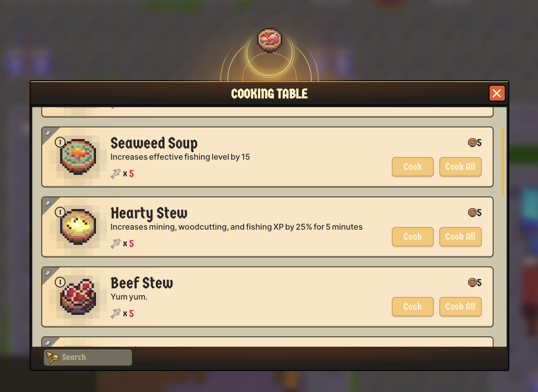The height and width of the screenshot is (392, 538).
Task: Cook one Hearty Stew
Action: point(413,237)
